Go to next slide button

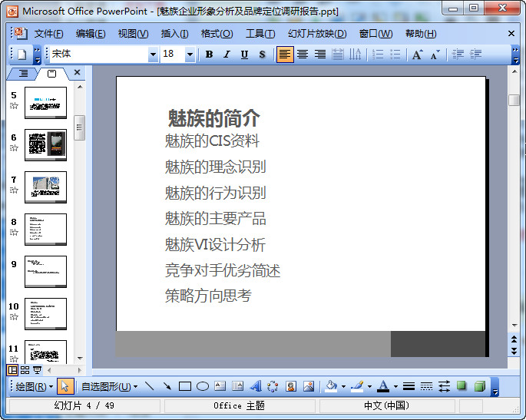pyautogui.click(x=514, y=351)
